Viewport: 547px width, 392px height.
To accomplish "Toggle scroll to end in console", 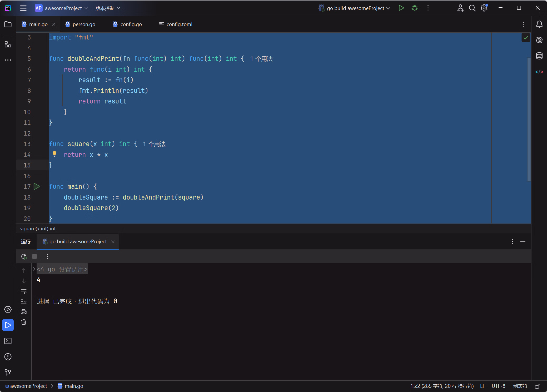I will [x=24, y=301].
